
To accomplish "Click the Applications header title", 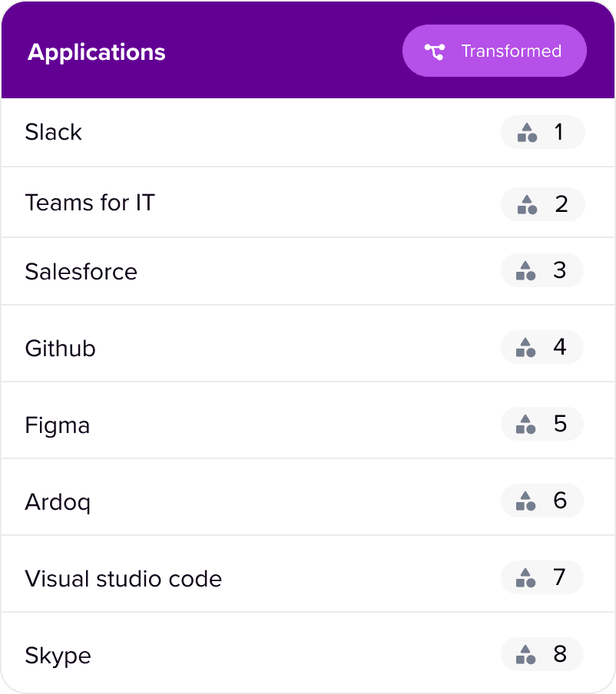I will pyautogui.click(x=97, y=52).
